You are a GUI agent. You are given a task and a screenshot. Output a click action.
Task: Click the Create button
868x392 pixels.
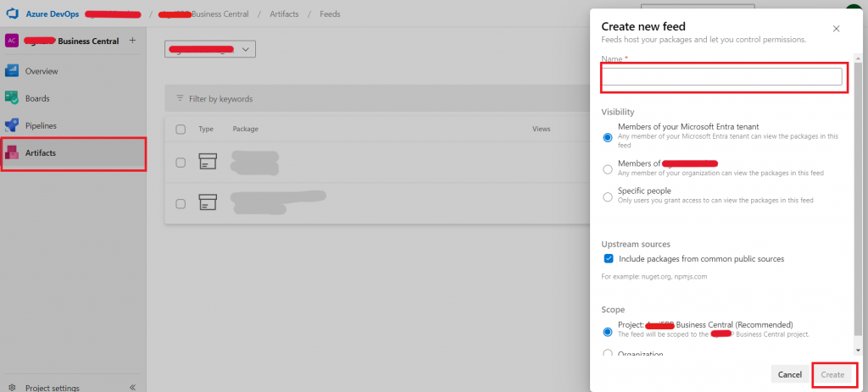(x=832, y=375)
